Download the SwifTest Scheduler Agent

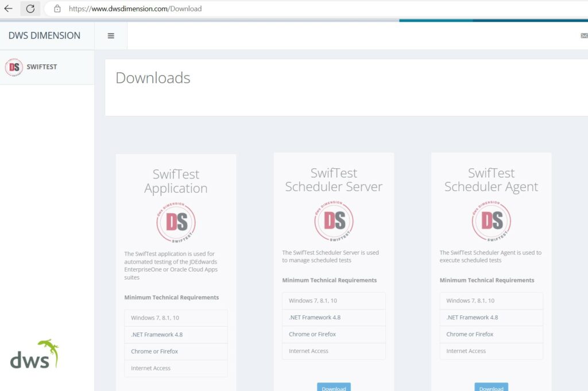492,387
